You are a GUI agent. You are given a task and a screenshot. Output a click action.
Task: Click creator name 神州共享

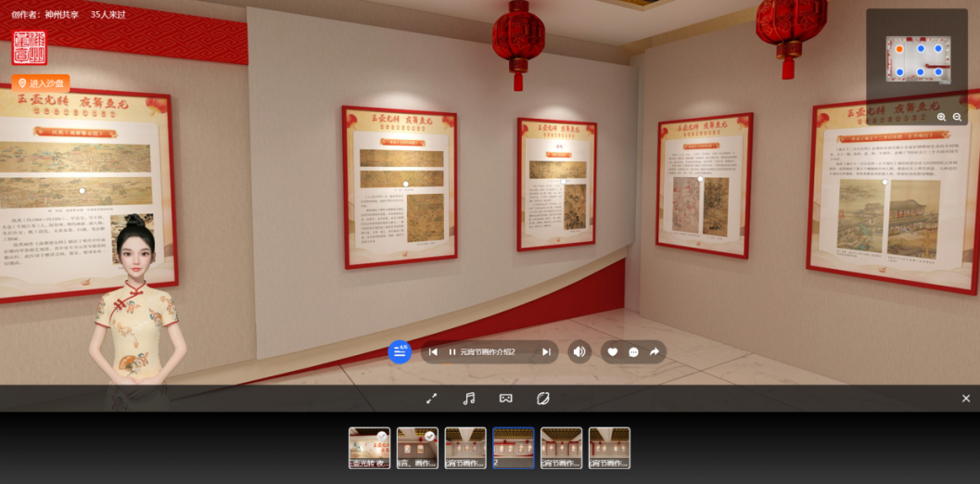click(61, 15)
